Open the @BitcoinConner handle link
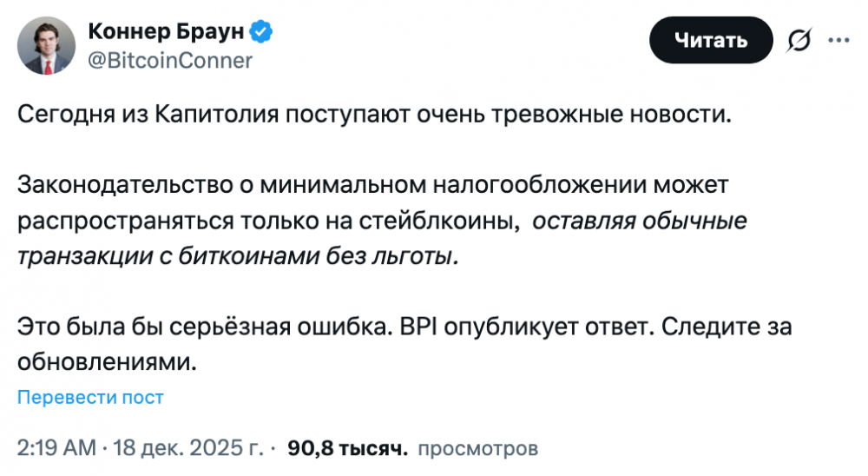 (x=170, y=61)
